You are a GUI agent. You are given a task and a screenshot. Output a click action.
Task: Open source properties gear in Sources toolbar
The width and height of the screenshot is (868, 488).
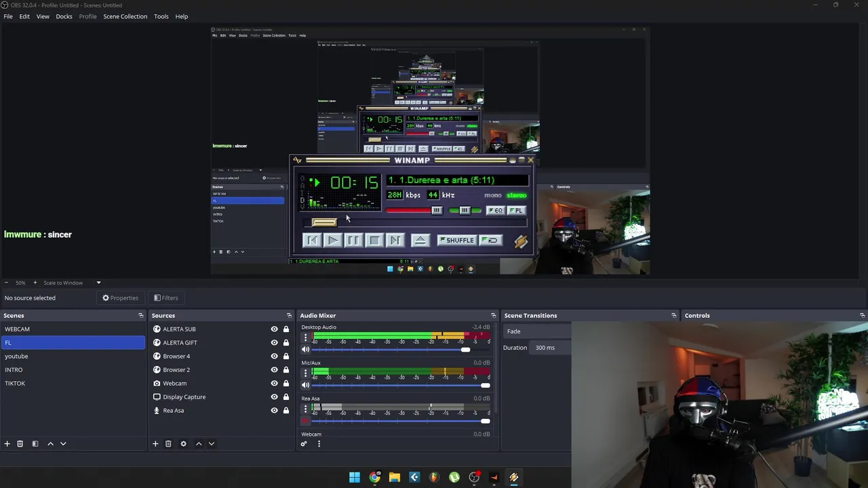point(183,443)
